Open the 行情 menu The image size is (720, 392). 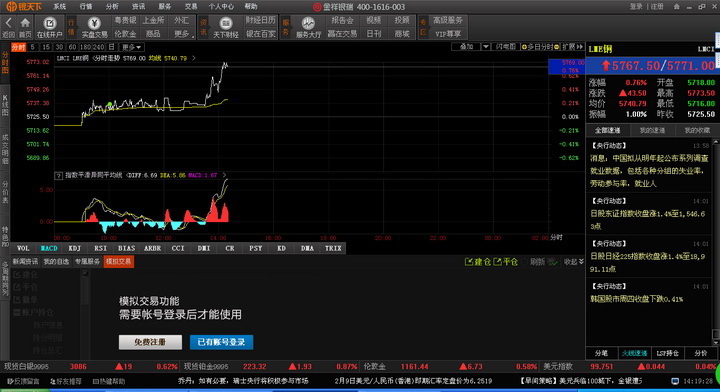tap(86, 6)
